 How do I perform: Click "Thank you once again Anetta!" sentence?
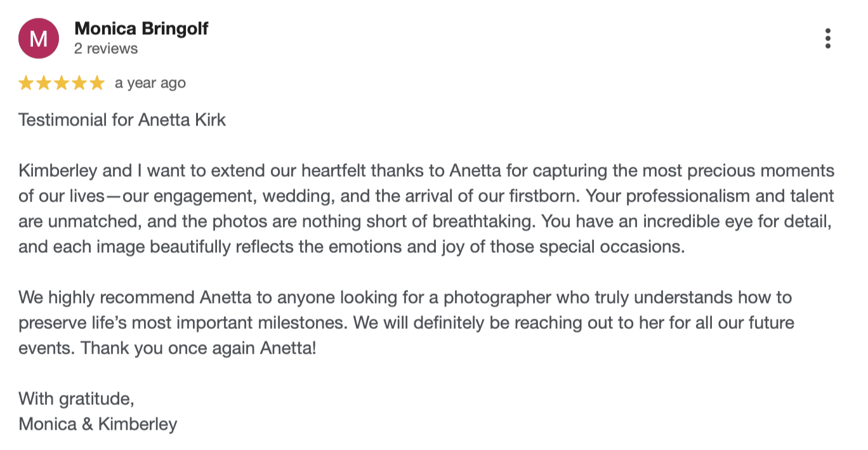199,348
